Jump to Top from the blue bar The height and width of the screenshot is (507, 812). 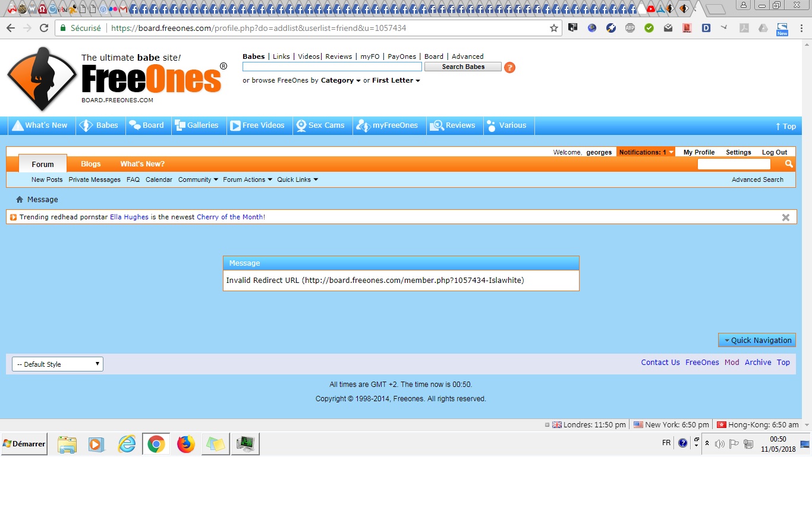785,126
